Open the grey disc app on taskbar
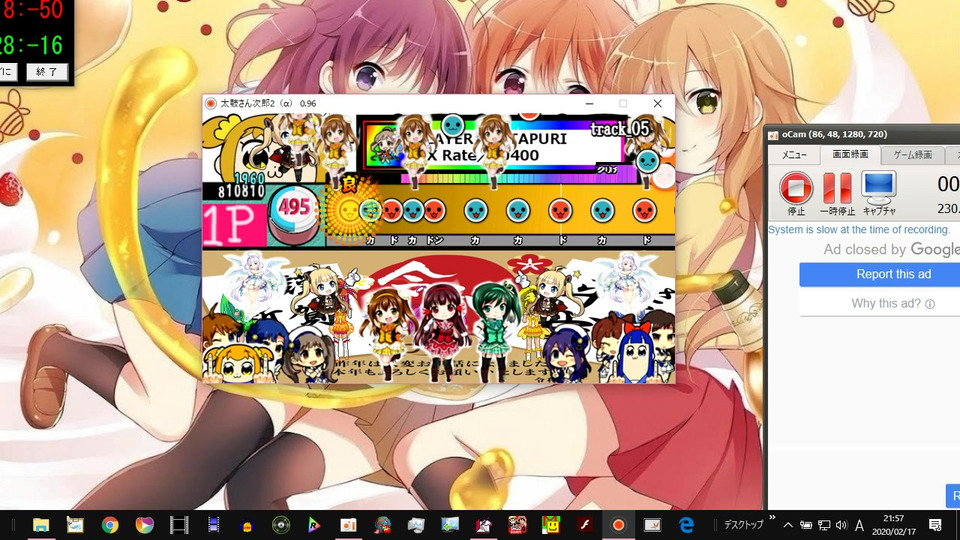Image resolution: width=960 pixels, height=540 pixels. point(280,525)
